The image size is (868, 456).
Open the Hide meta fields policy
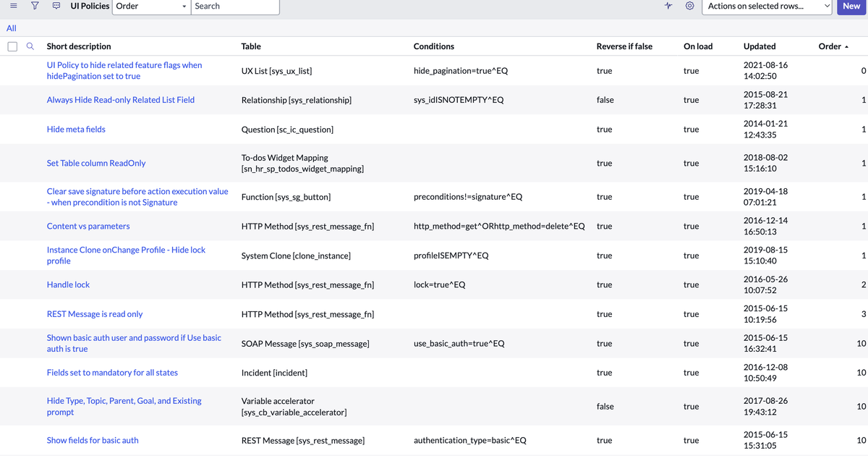[x=76, y=130]
